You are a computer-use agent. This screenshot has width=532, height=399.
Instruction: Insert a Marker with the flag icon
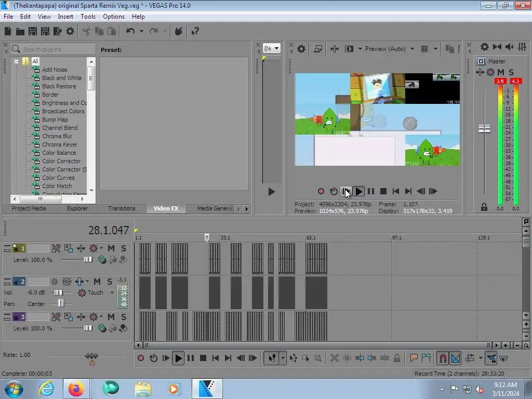(414, 358)
